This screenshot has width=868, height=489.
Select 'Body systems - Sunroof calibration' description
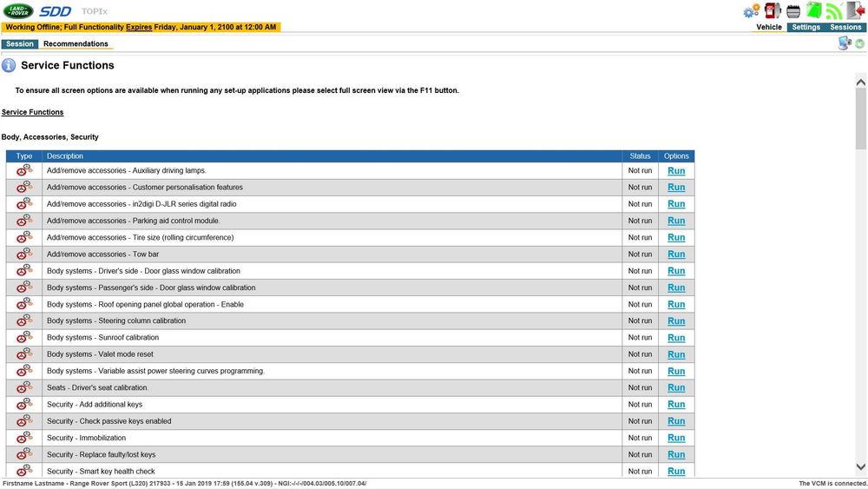click(103, 337)
